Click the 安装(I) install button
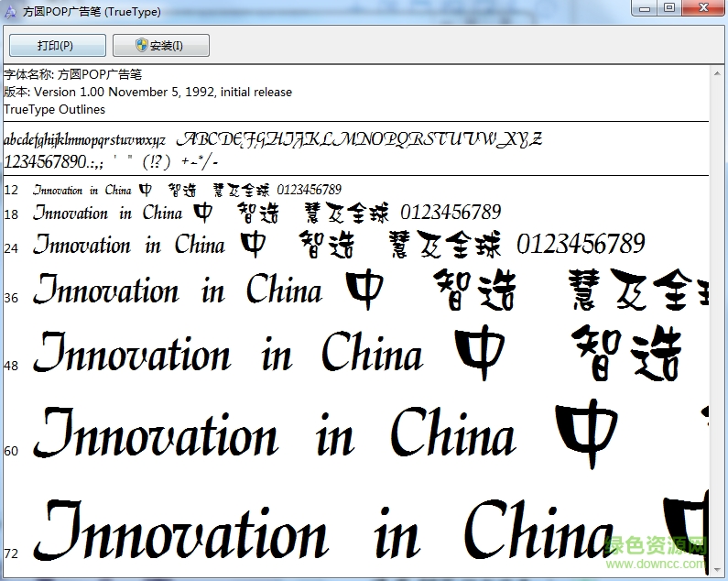Viewport: 728px width, 581px height. pyautogui.click(x=160, y=46)
